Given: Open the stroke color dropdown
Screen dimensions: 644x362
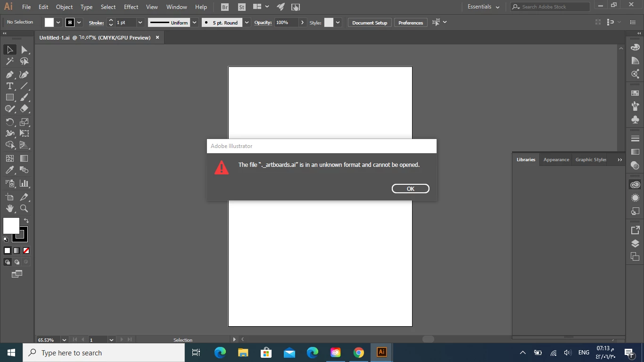Looking at the screenshot, I should point(79,22).
